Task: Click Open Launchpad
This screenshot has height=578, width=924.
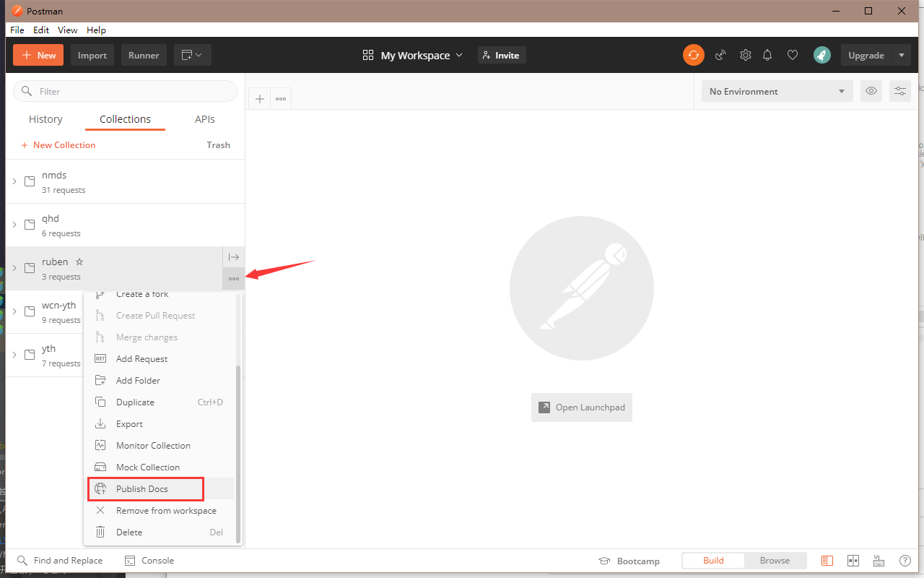Action: [x=582, y=407]
